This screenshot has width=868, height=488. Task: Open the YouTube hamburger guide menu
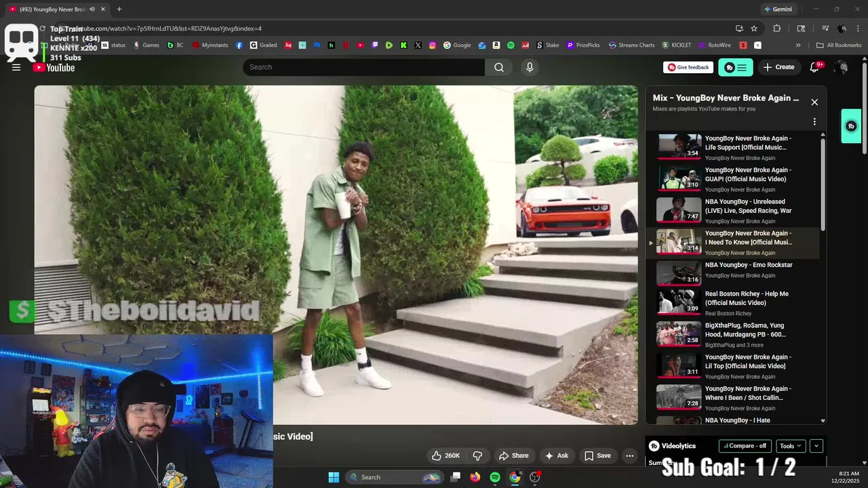16,67
